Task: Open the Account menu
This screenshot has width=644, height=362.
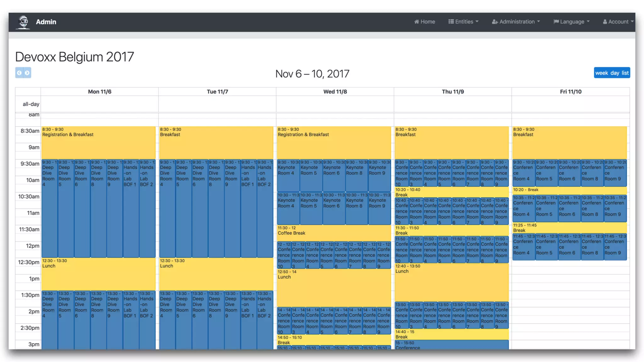Action: click(618, 22)
